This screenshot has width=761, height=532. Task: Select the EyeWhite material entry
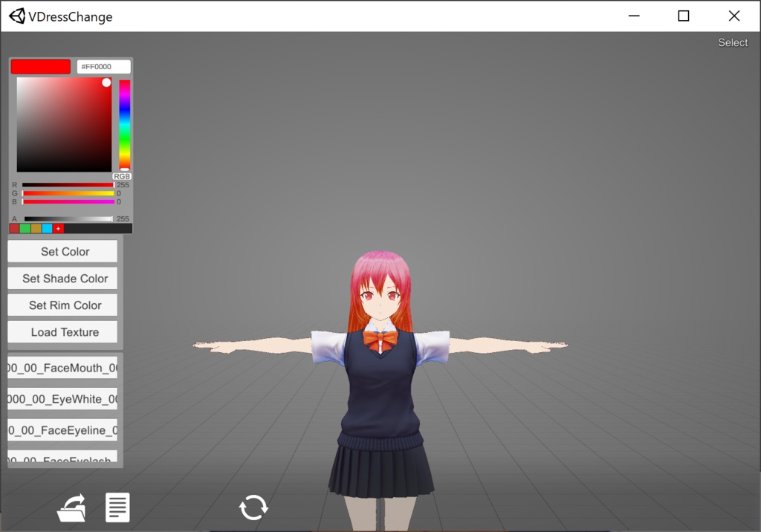pyautogui.click(x=62, y=399)
